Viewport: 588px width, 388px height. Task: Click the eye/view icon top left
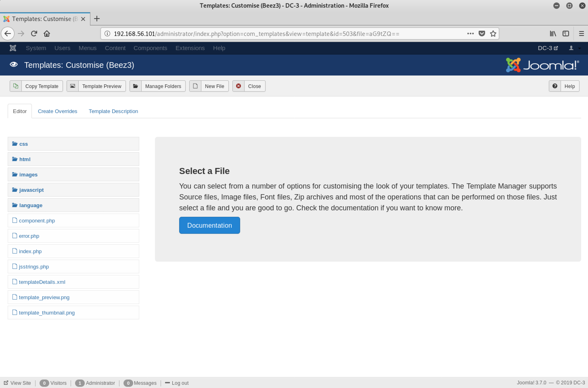pos(13,65)
